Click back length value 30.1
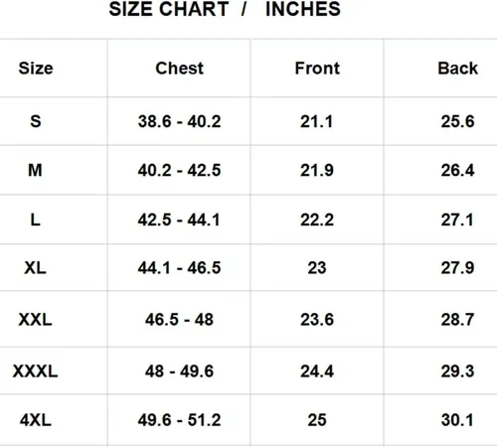This screenshot has width=497, height=448. (x=457, y=420)
